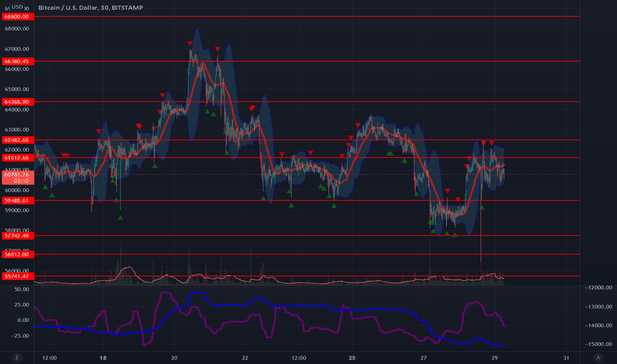Click the 65000.00 price axis value
Viewport: 617px width, 364px height.
17,89
